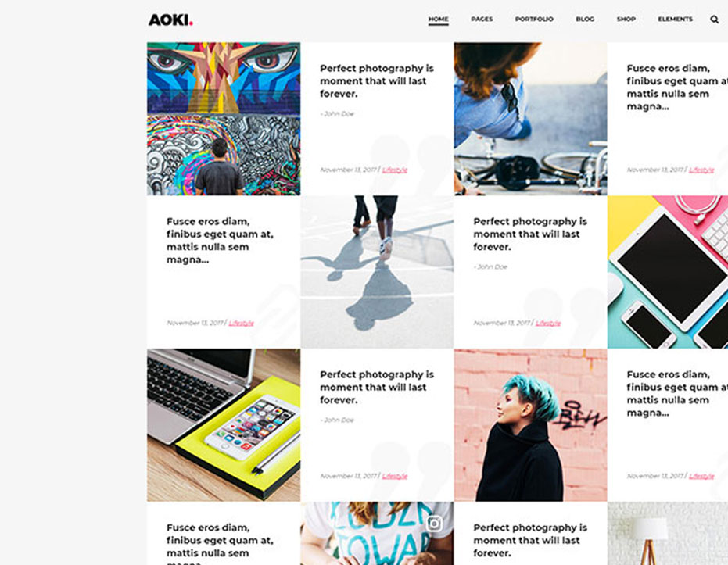Expand the Blog menu
This screenshot has height=565, width=728.
(x=585, y=19)
